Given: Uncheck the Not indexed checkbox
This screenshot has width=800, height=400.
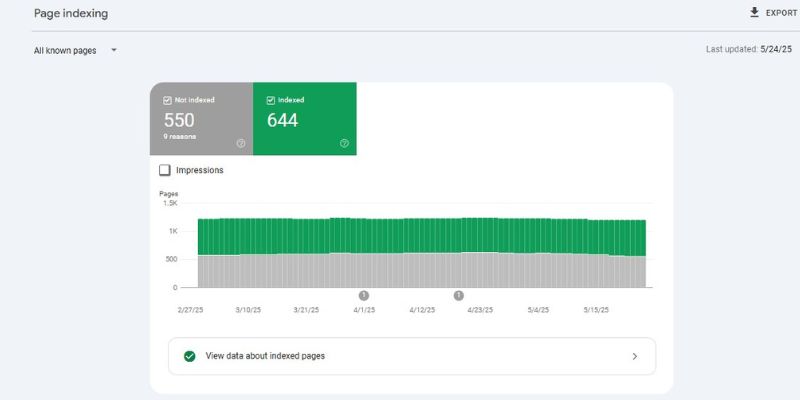Looking at the screenshot, I should [167, 100].
